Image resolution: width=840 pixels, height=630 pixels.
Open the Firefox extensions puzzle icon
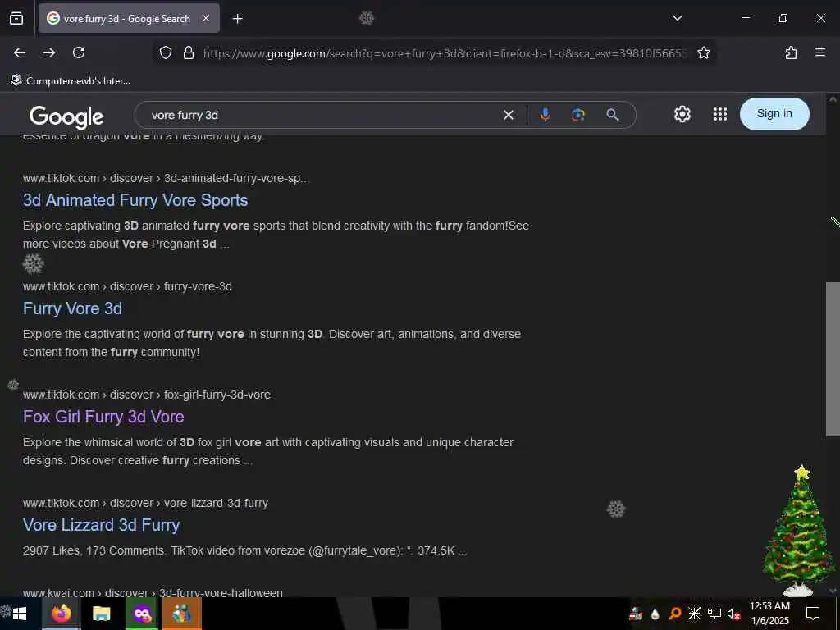click(x=791, y=52)
